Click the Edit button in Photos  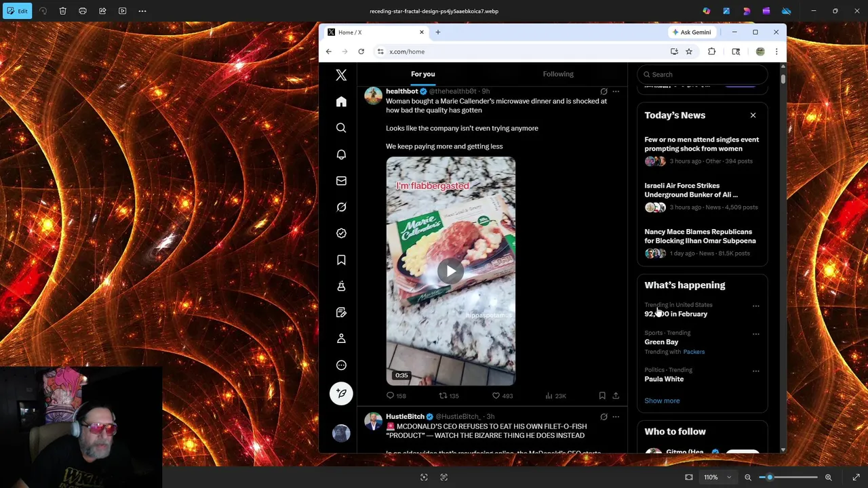click(17, 11)
